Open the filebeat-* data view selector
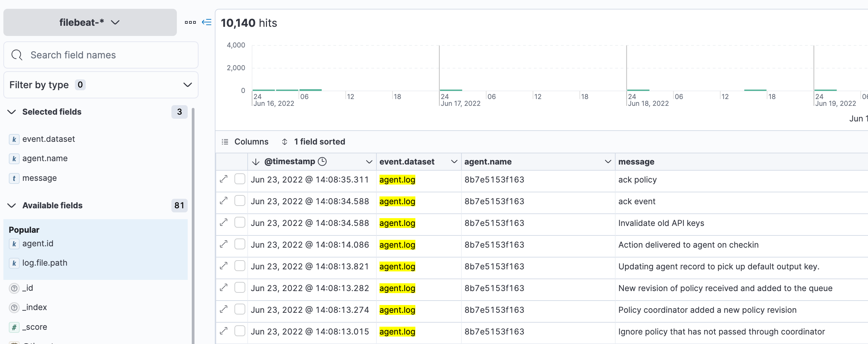 coord(89,22)
